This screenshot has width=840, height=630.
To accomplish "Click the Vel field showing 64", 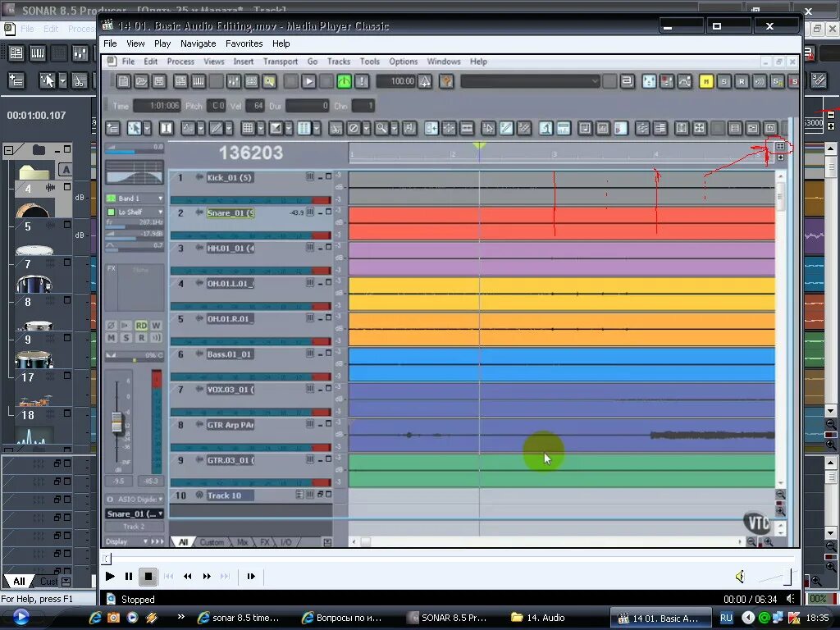I will click(255, 106).
